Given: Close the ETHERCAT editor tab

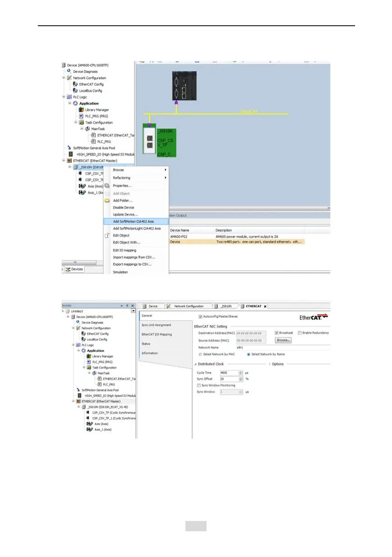Looking at the screenshot, I should point(265,306).
